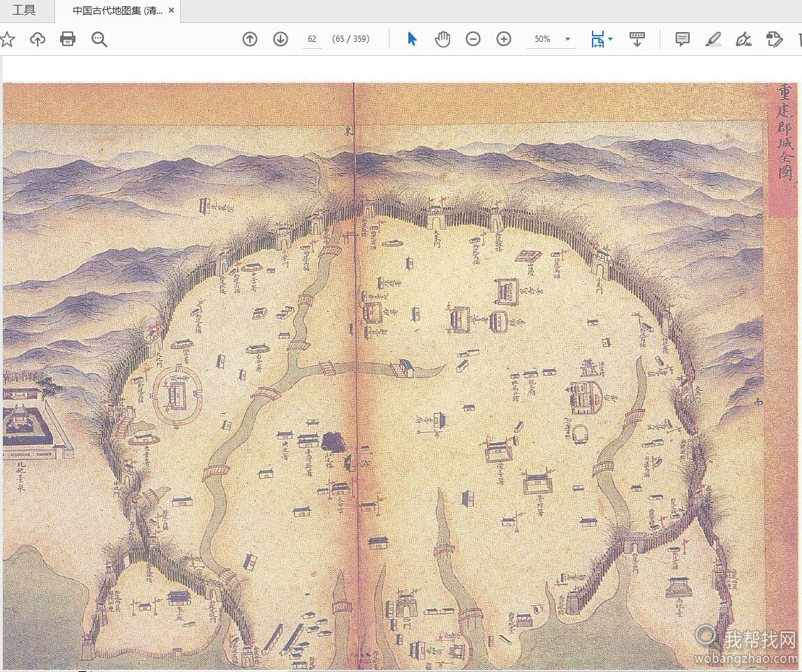This screenshot has width=802, height=672.
Task: Switch to the 中国古代地图集 document tab
Action: point(117,10)
